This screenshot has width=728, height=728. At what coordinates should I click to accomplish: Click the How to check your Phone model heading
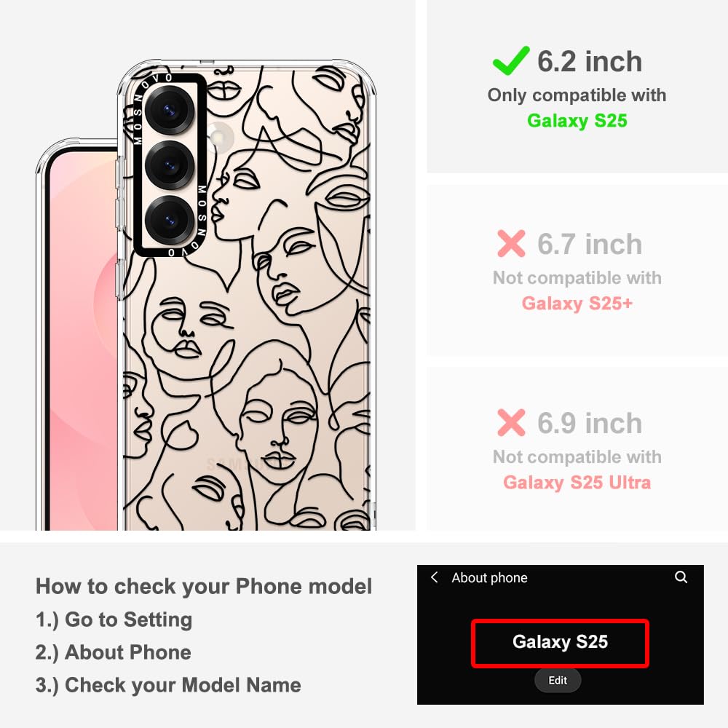(204, 586)
